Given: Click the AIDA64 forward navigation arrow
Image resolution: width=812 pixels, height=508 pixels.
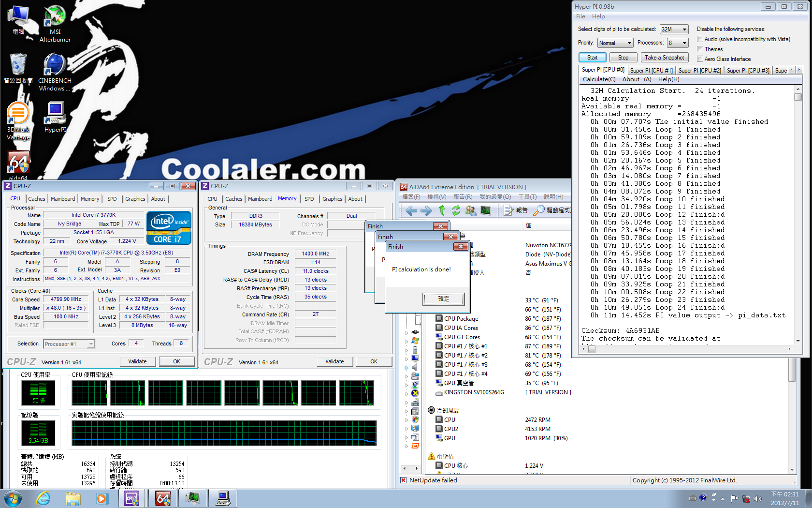Looking at the screenshot, I should click(x=426, y=210).
